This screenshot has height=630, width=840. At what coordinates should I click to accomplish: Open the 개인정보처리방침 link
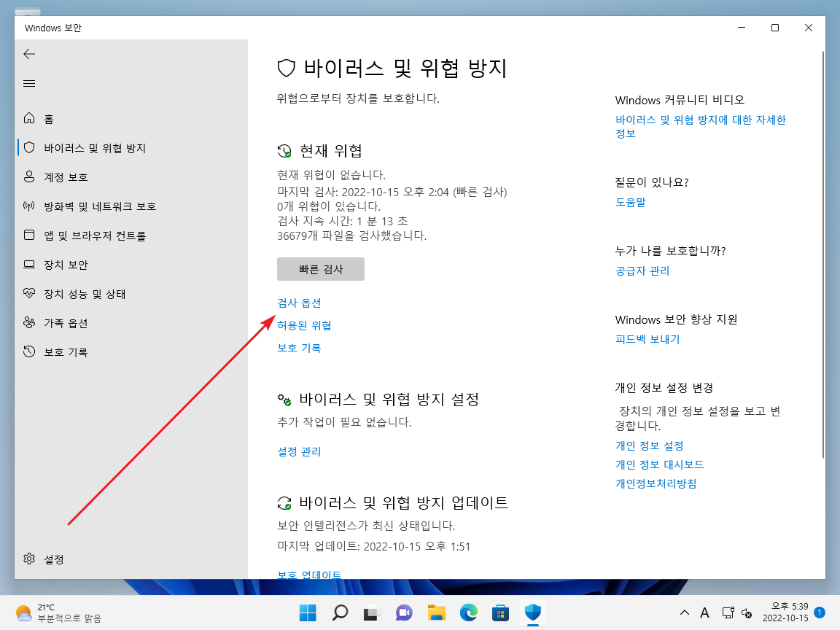coord(656,483)
